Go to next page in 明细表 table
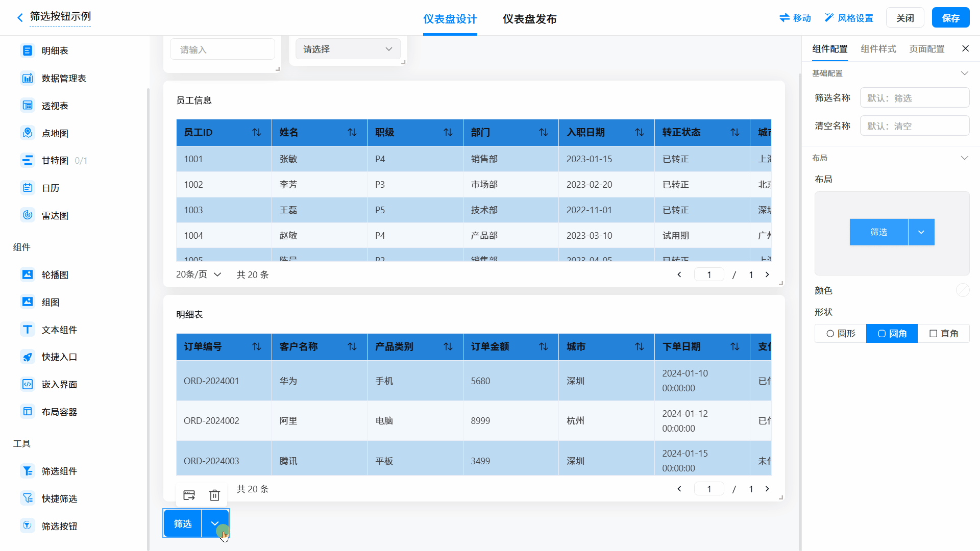Viewport: 980px width, 551px height. pos(767,489)
